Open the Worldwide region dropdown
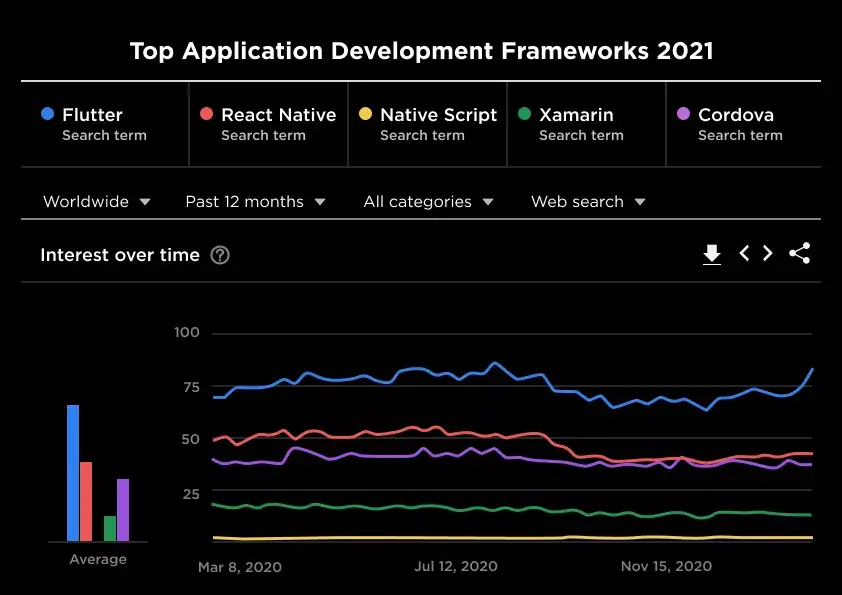 pos(97,202)
